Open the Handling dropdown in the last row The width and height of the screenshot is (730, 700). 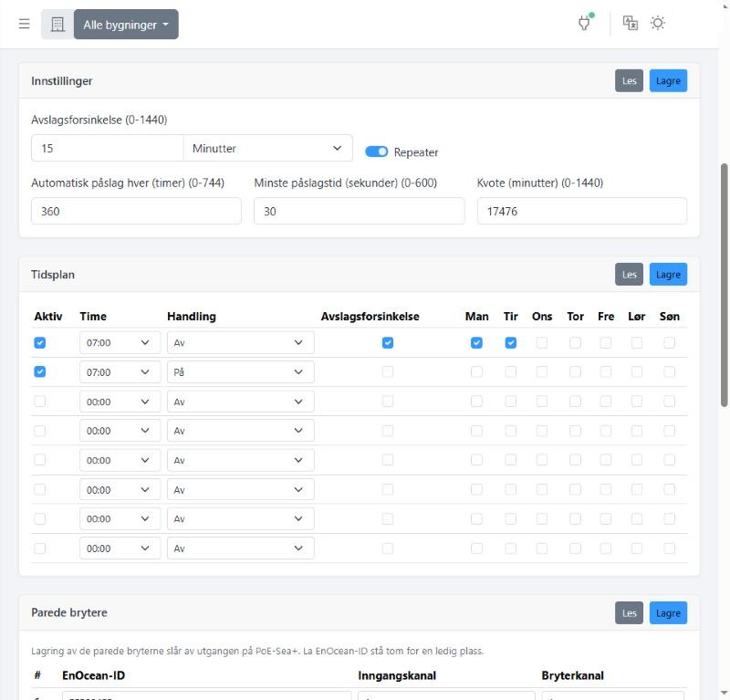(x=241, y=549)
